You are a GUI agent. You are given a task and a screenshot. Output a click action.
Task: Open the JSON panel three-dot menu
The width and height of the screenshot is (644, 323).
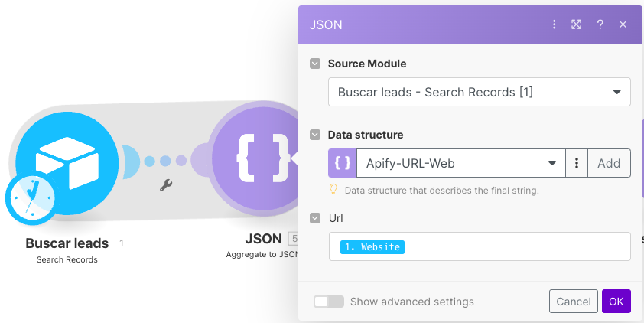554,24
